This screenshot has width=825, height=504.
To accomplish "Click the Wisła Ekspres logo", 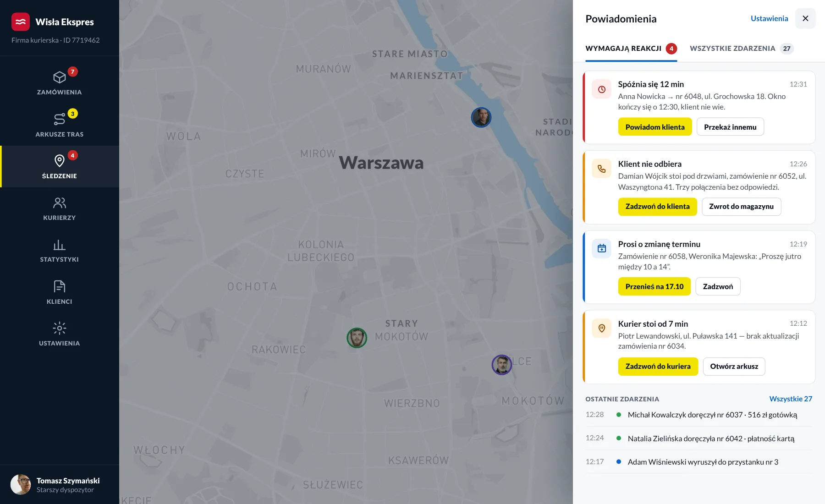I will pyautogui.click(x=21, y=22).
